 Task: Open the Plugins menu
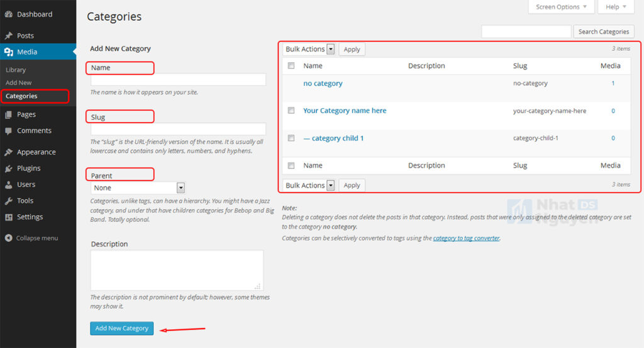coord(29,168)
